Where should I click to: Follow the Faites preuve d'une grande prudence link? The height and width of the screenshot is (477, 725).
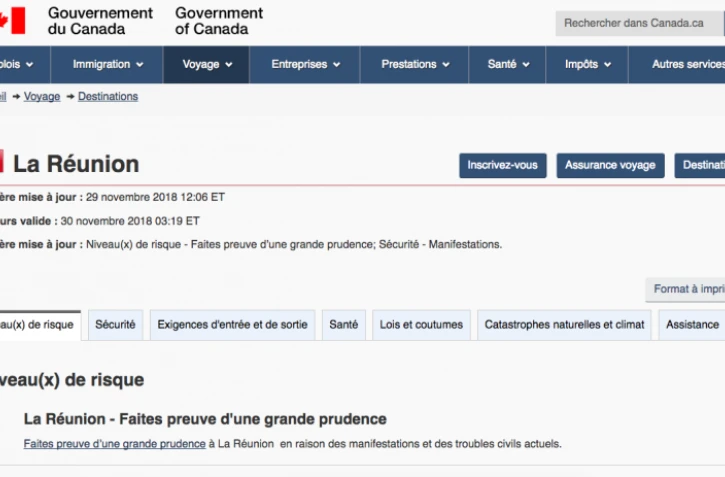[115, 444]
